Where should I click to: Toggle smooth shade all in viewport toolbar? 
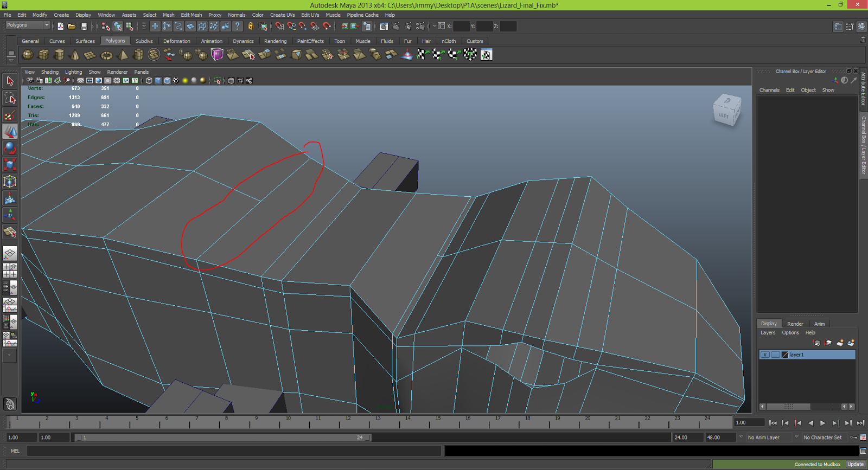(x=158, y=81)
